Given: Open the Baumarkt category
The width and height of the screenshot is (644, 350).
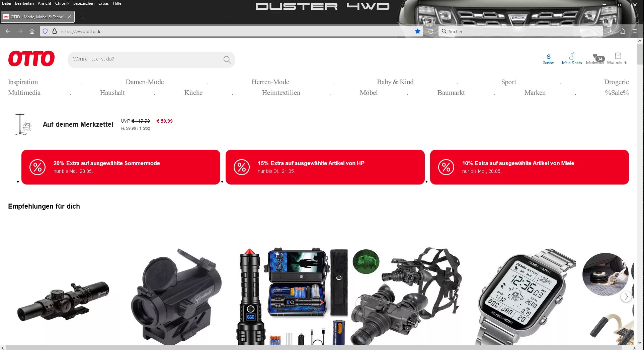Looking at the screenshot, I should [x=451, y=93].
